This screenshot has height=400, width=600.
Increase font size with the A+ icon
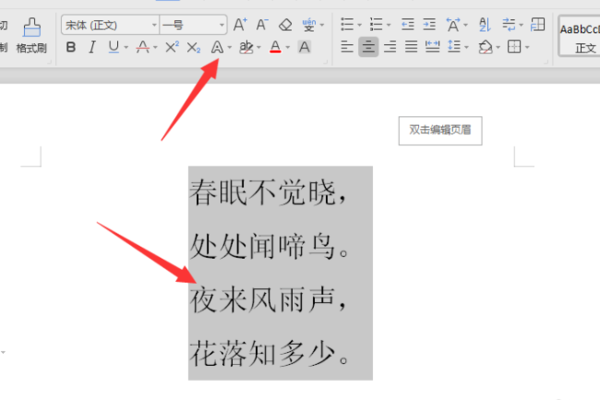240,25
